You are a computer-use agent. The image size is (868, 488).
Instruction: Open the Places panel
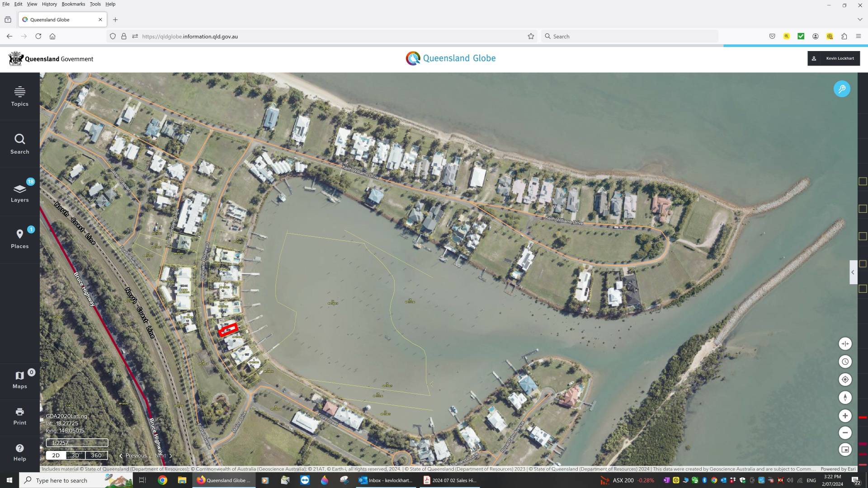tap(19, 239)
